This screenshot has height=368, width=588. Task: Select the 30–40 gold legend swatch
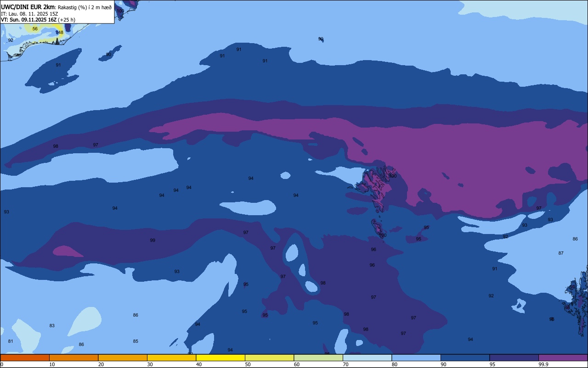171,357
